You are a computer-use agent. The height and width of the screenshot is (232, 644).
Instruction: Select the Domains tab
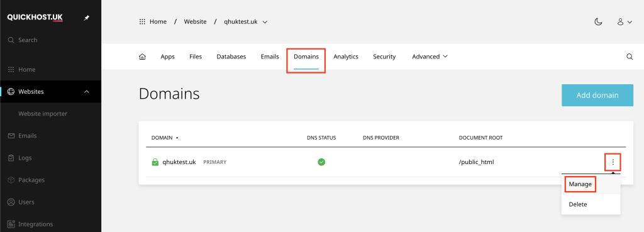point(306,57)
